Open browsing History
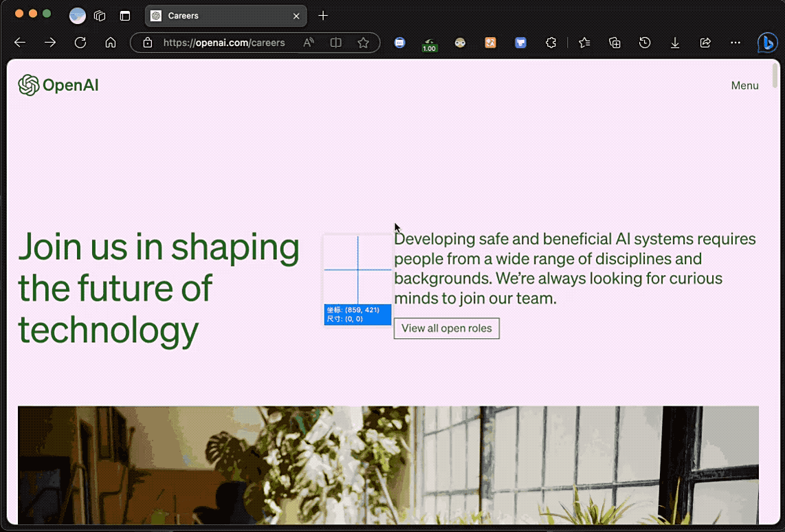 point(645,43)
